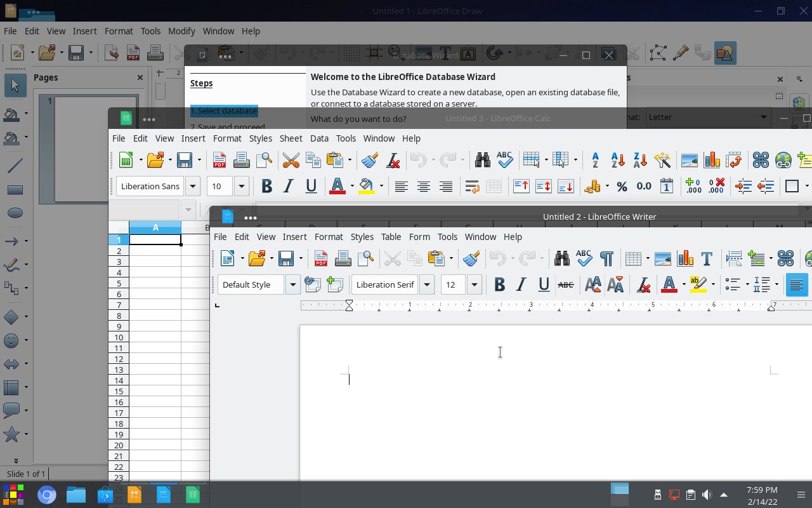
Task: Click Format as Date in Calc toolbar
Action: coord(666,187)
